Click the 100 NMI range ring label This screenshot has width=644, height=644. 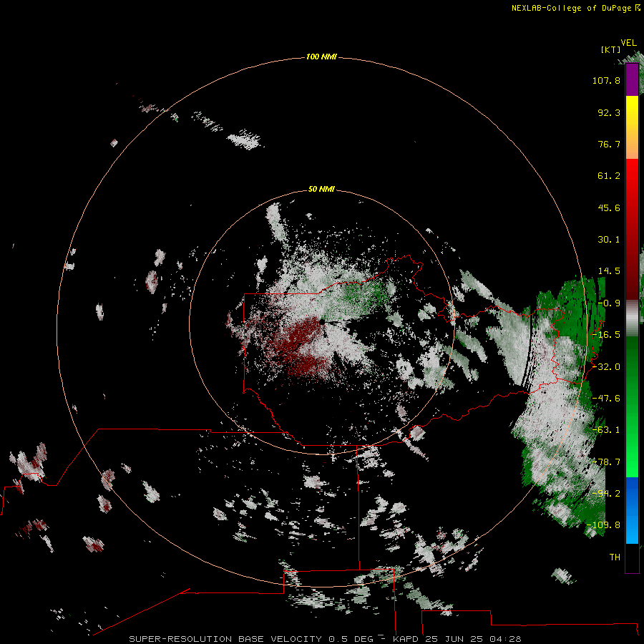(321, 57)
